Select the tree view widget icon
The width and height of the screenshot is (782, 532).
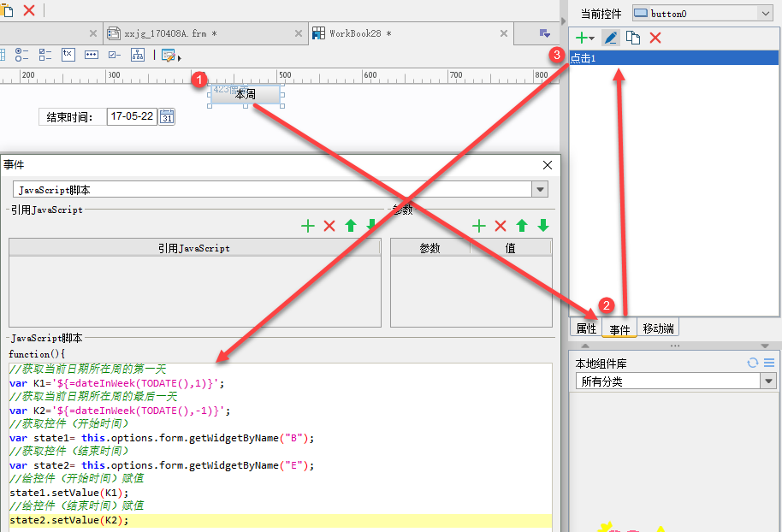[138, 55]
